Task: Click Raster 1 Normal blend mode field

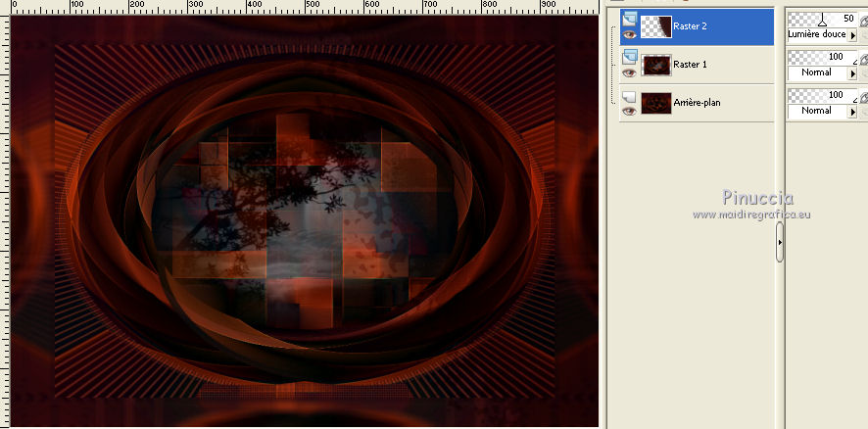Action: click(x=818, y=73)
